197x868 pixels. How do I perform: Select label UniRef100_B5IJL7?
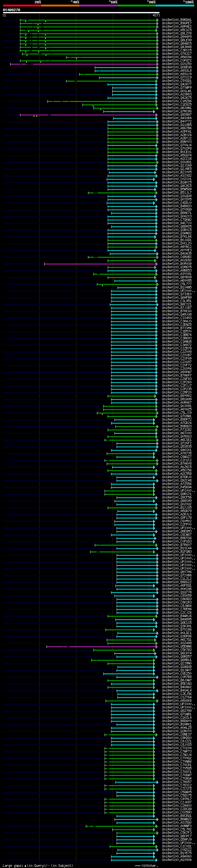176,193
